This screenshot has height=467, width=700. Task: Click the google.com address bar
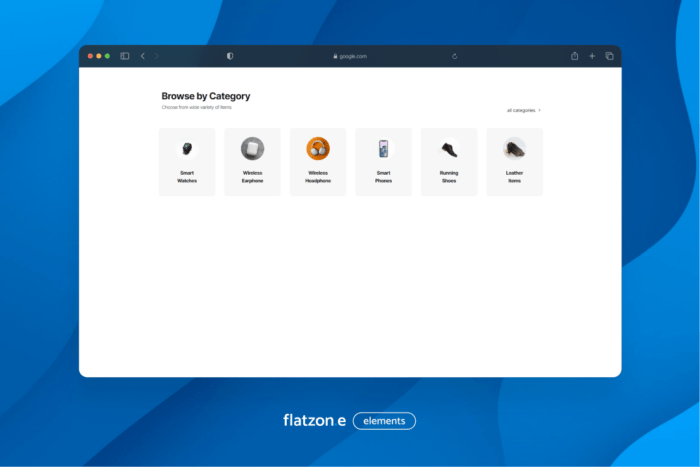350,56
